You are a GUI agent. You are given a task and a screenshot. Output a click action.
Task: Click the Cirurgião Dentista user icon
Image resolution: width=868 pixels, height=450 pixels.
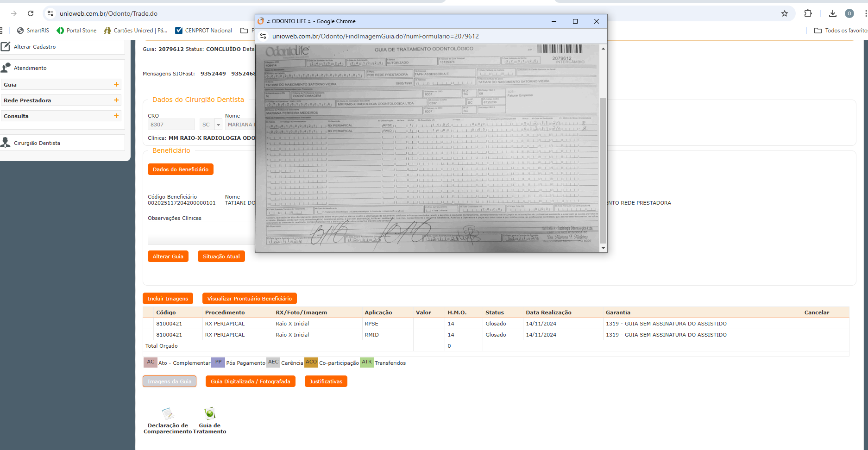point(6,143)
